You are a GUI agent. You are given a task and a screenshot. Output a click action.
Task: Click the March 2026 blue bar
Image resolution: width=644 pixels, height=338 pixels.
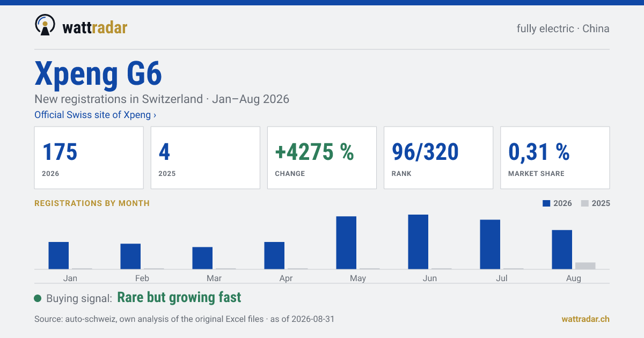pos(202,258)
